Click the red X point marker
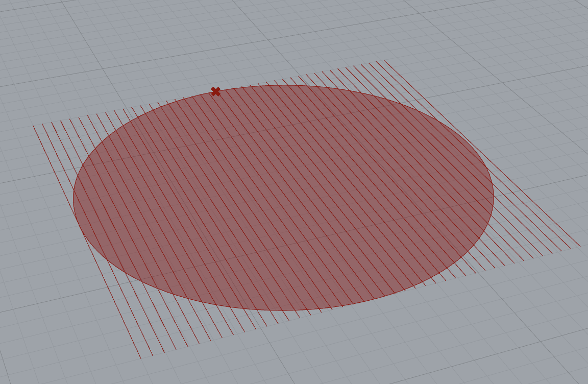Viewport: 588px width, 384px height. point(215,91)
